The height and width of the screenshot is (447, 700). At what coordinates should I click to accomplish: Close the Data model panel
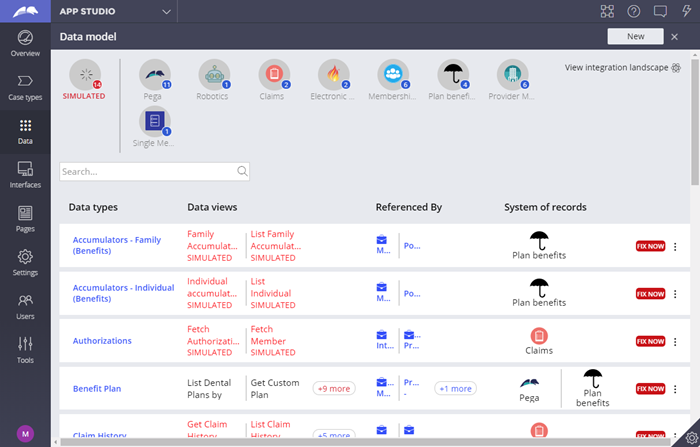pos(674,37)
